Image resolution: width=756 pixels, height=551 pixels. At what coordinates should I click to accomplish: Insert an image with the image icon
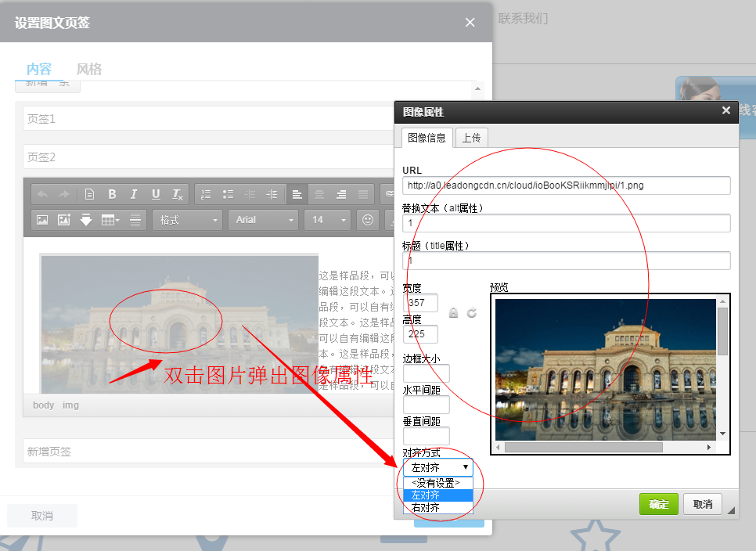(x=42, y=219)
